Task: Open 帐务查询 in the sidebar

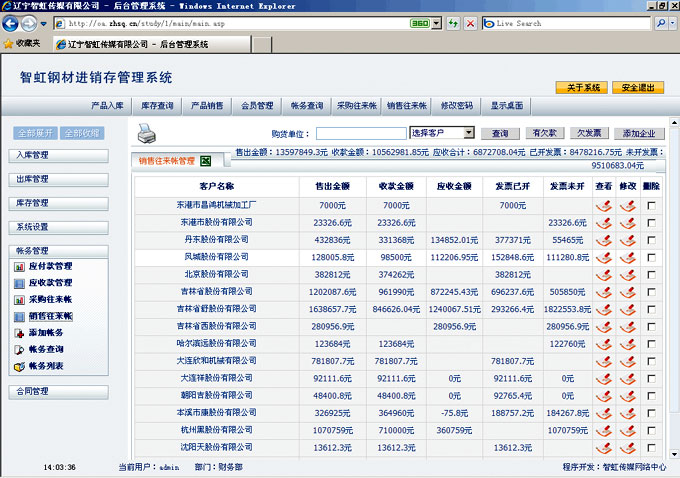Action: point(45,349)
